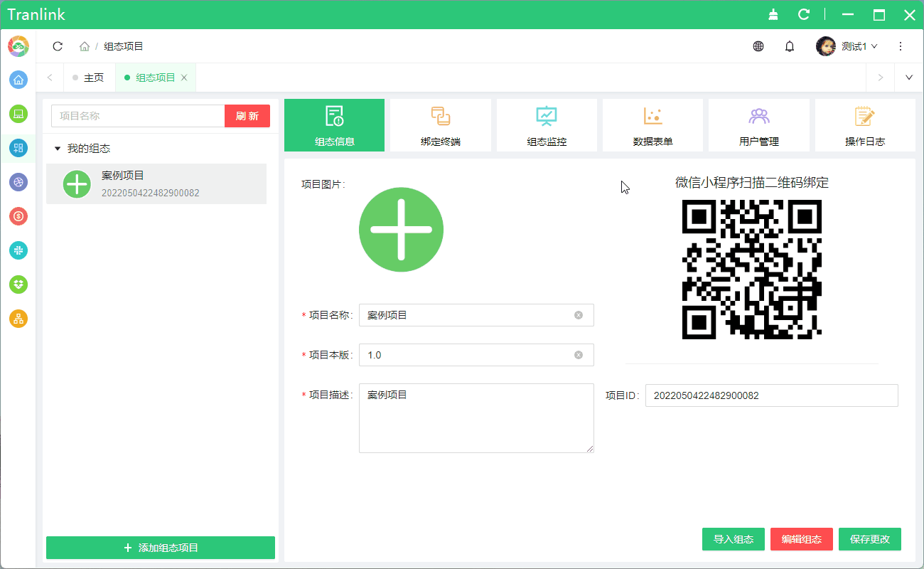Click the green Dropbox-style sidebar icon
Viewport: 924px width, 569px height.
pos(18,284)
